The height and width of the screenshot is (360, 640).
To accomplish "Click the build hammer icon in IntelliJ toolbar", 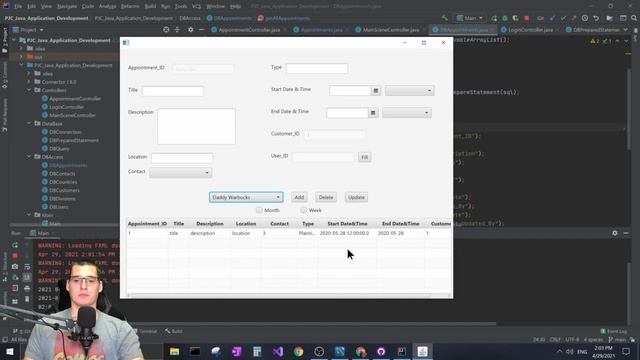I will (445, 18).
